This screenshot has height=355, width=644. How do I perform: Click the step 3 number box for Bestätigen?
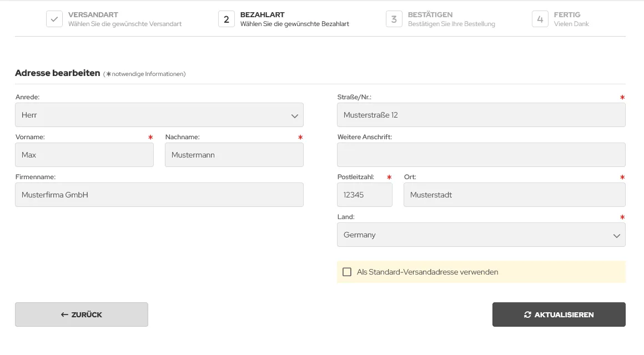[394, 19]
